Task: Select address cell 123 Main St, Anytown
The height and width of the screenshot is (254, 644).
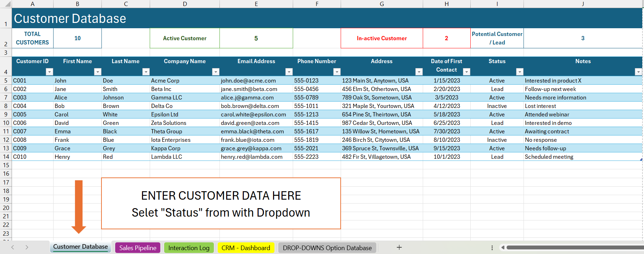Action: point(382,80)
